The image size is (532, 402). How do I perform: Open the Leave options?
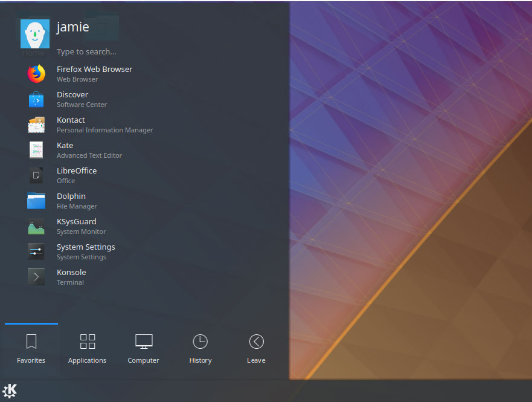256,348
